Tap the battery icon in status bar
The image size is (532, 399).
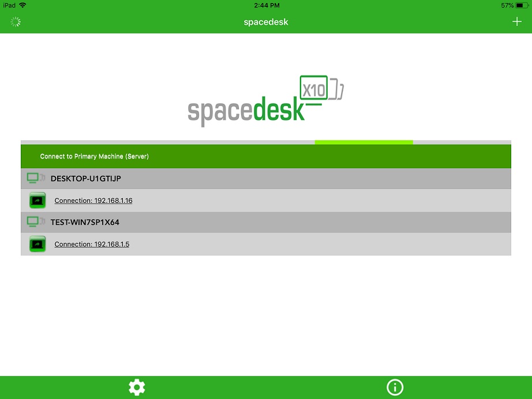[x=522, y=5]
